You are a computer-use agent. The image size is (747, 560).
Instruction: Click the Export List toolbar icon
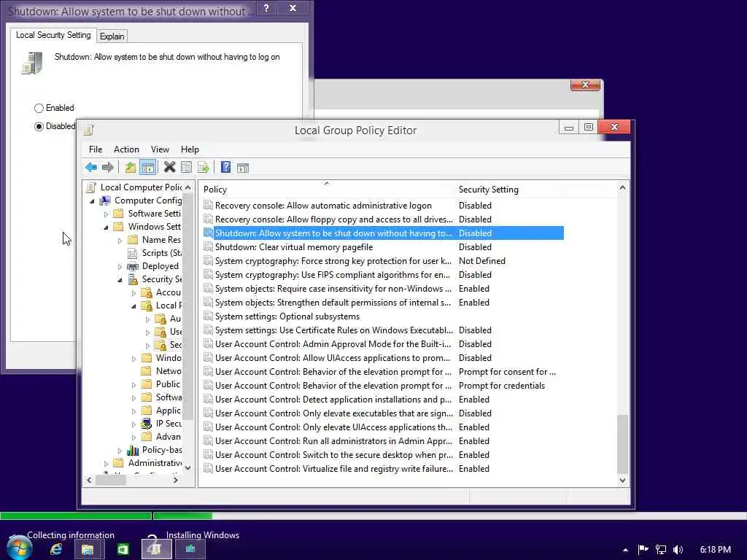(x=204, y=168)
